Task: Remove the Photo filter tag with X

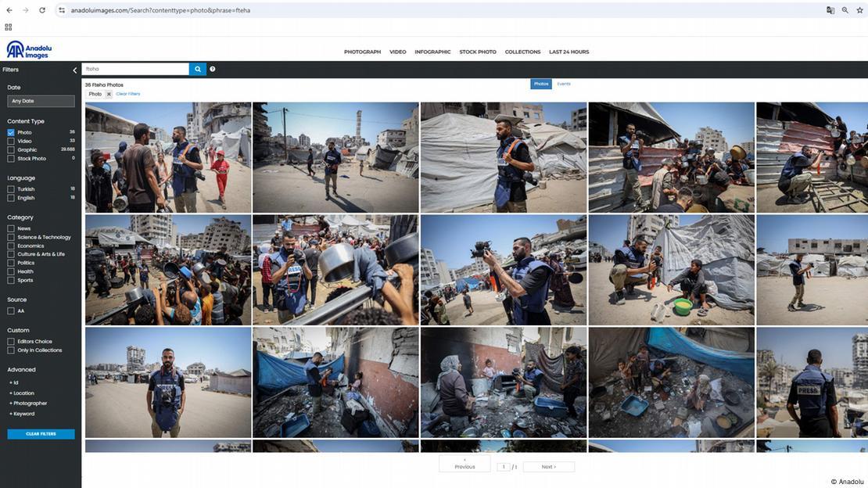Action: tap(109, 94)
